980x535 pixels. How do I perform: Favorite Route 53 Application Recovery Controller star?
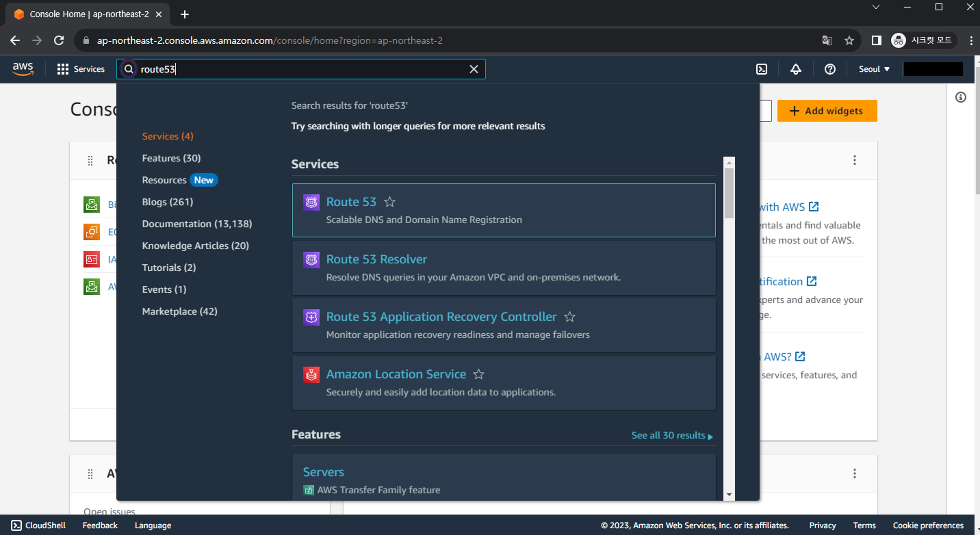click(570, 317)
